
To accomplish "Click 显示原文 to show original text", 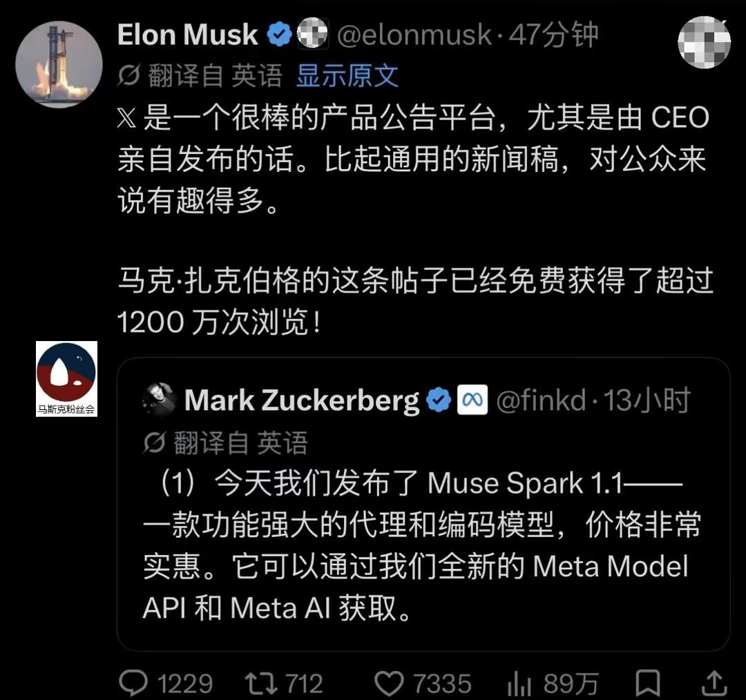I will (x=347, y=76).
